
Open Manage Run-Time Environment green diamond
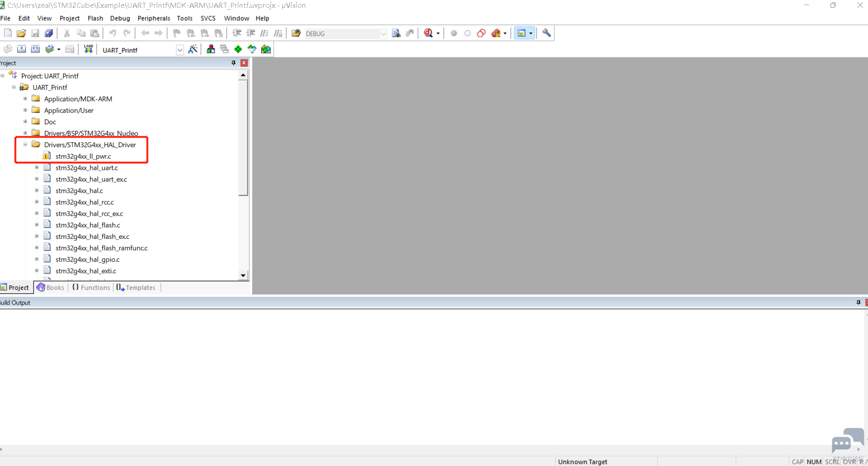(x=238, y=49)
